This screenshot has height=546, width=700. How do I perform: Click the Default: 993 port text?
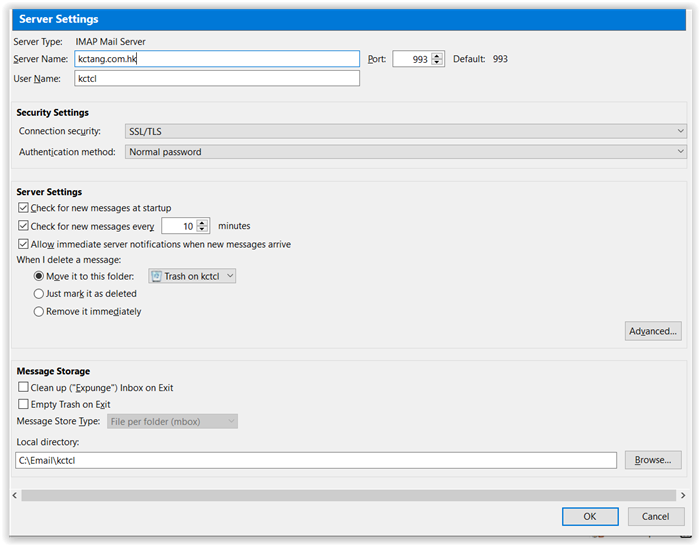[x=480, y=59]
